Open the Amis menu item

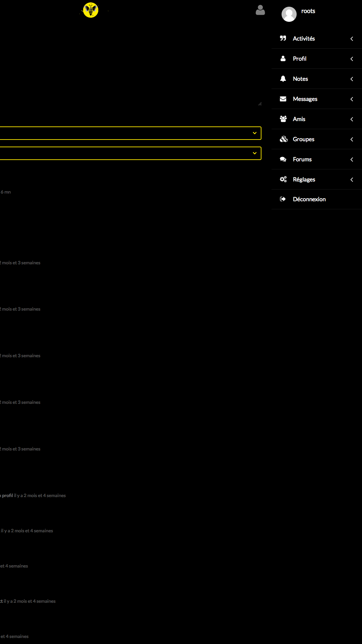(x=317, y=119)
